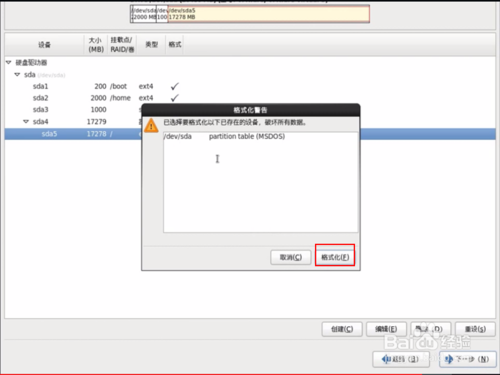Collapse the 硬盘驱动器 tree node

pyautogui.click(x=9, y=62)
